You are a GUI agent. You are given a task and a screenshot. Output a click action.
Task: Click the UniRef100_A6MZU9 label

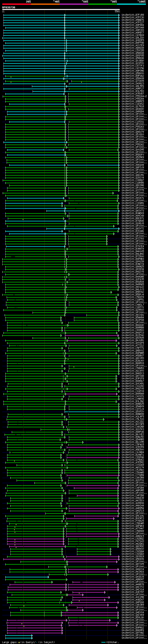coord(133,48)
